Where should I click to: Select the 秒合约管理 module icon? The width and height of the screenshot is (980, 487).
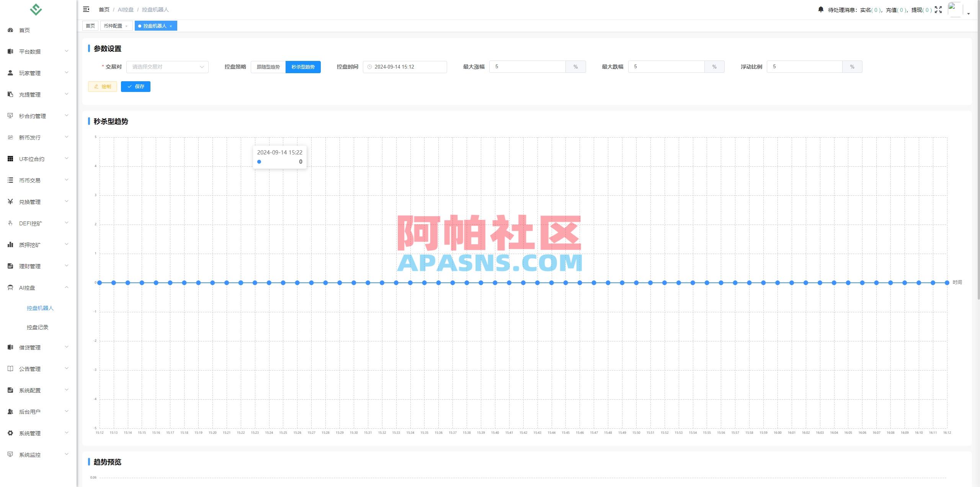(x=10, y=115)
